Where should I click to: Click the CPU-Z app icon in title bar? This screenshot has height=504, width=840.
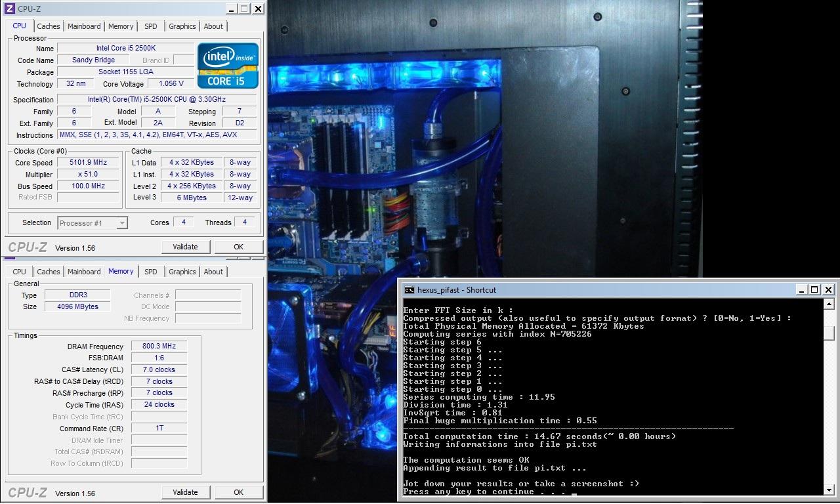coord(10,9)
